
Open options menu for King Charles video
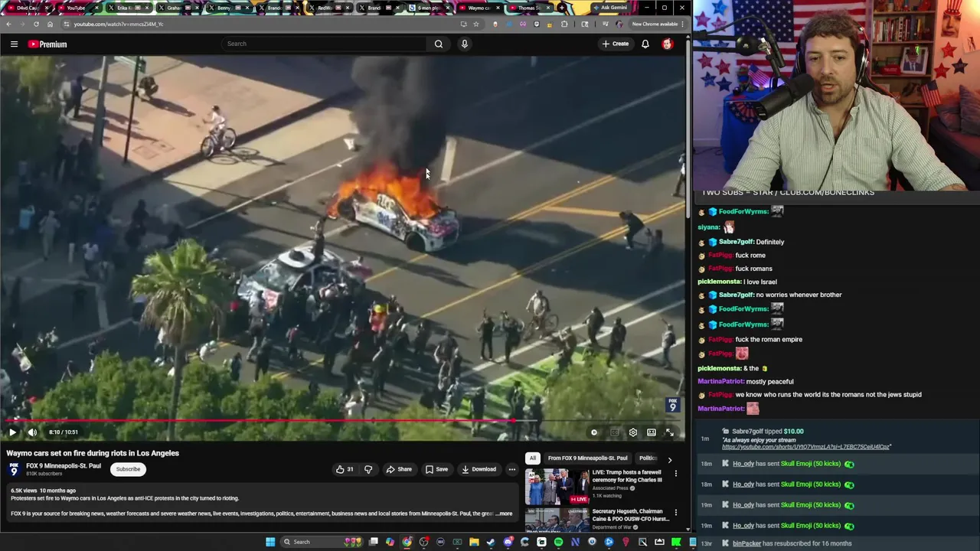(675, 474)
